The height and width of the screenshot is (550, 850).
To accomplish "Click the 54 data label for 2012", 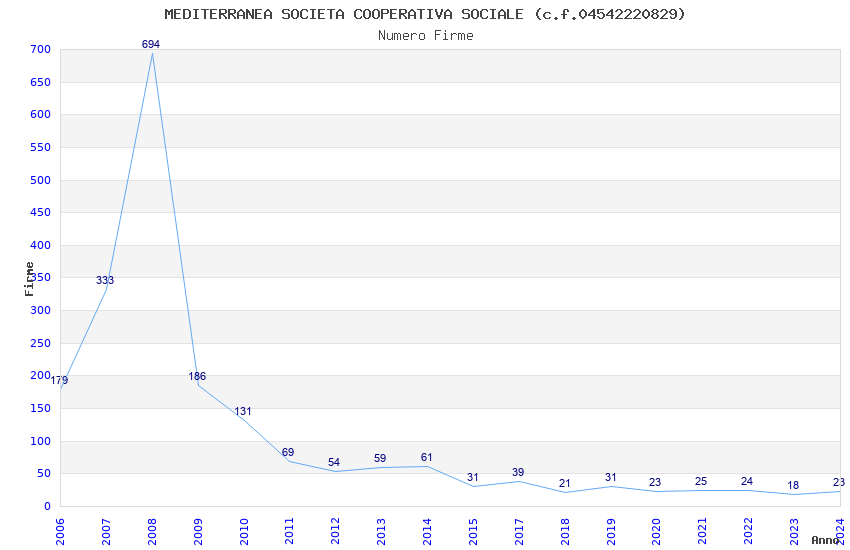I will 334,462.
